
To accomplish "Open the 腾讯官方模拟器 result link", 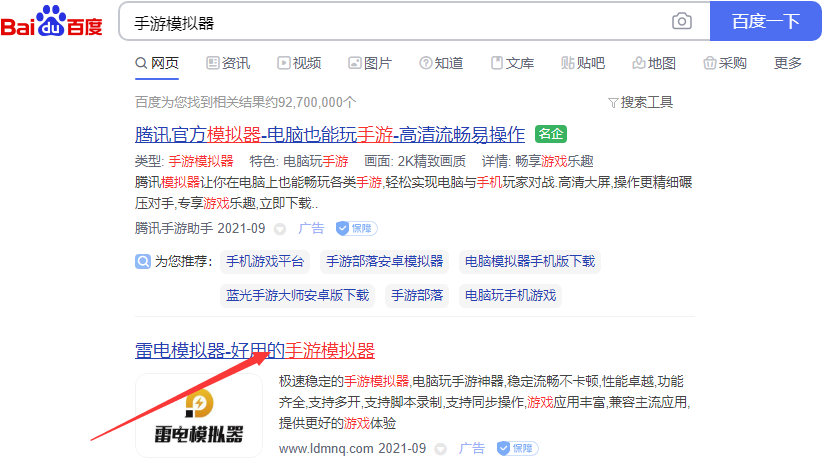I will (330, 134).
